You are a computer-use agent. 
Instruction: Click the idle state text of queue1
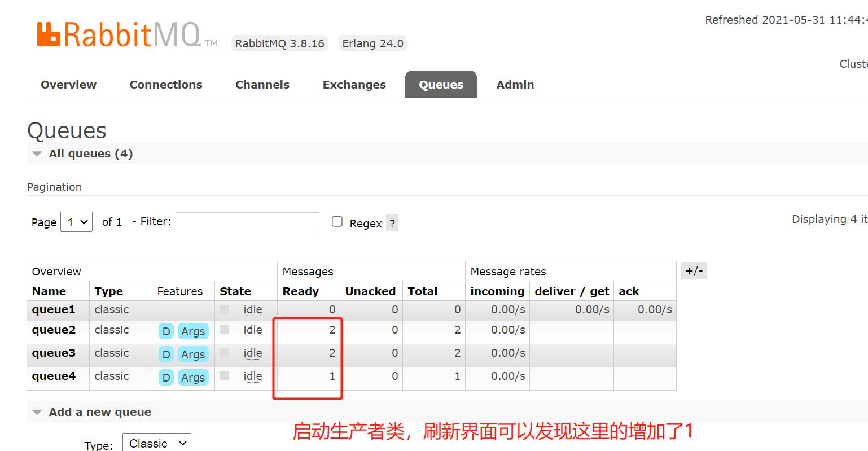coord(253,309)
